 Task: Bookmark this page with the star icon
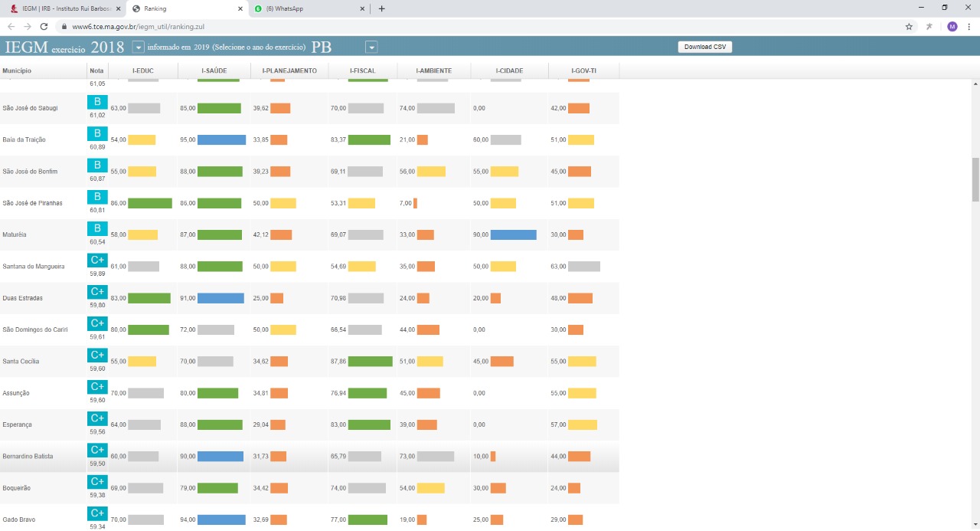(909, 26)
